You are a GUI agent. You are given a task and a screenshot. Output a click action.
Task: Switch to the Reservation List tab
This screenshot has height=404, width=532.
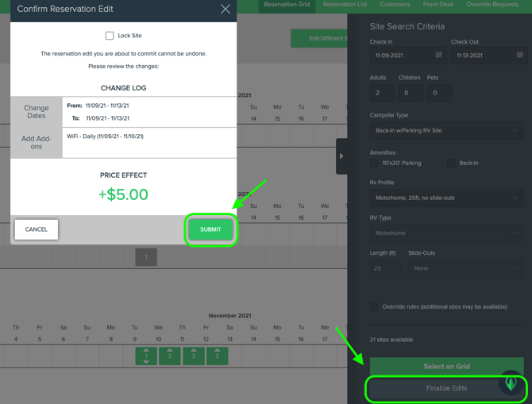click(x=345, y=5)
